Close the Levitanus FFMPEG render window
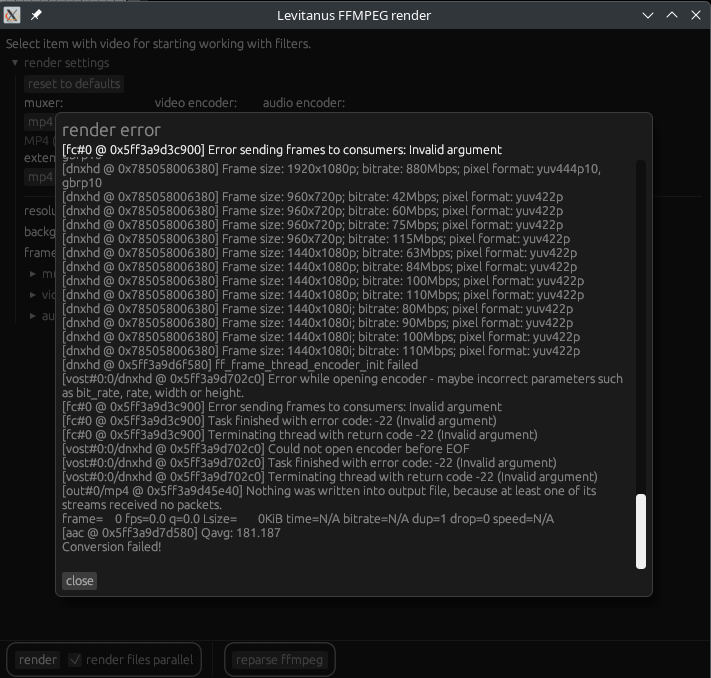Screen dimensions: 711x678 click(x=696, y=15)
